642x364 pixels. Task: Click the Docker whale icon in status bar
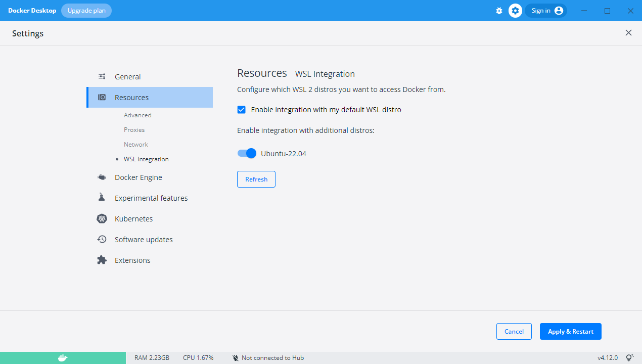(x=62, y=357)
